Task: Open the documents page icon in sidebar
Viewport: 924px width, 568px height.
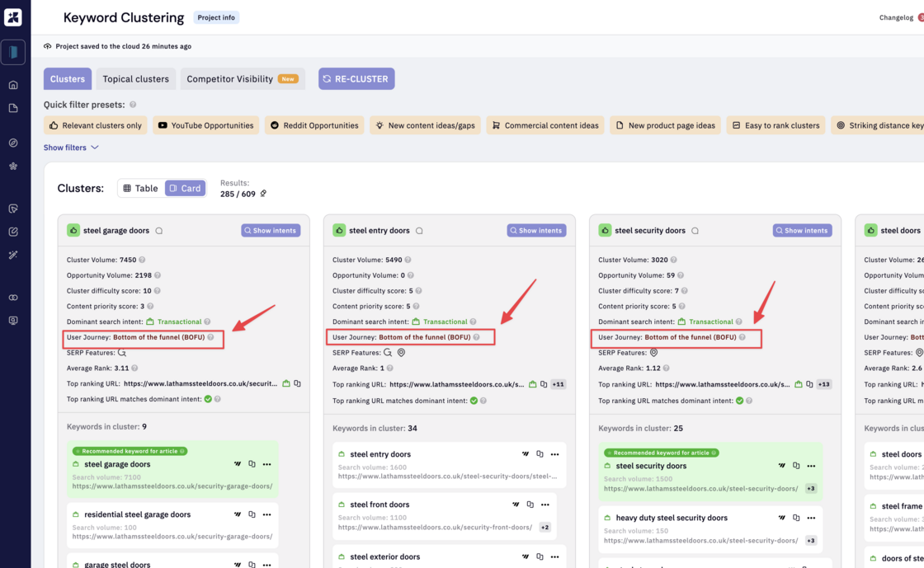Action: pos(13,108)
